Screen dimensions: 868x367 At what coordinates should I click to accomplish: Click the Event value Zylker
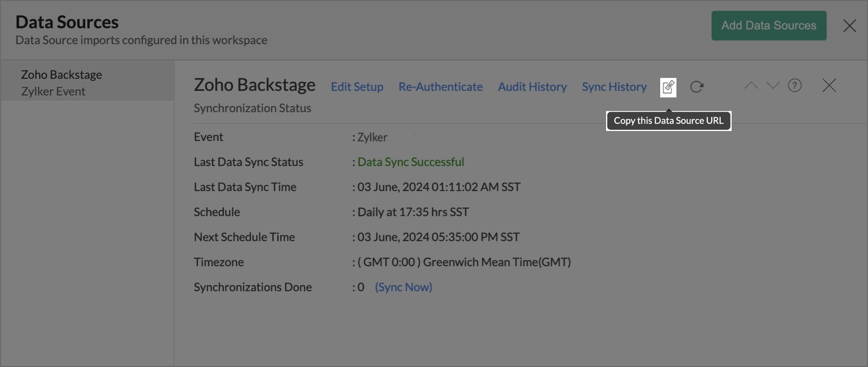point(372,137)
